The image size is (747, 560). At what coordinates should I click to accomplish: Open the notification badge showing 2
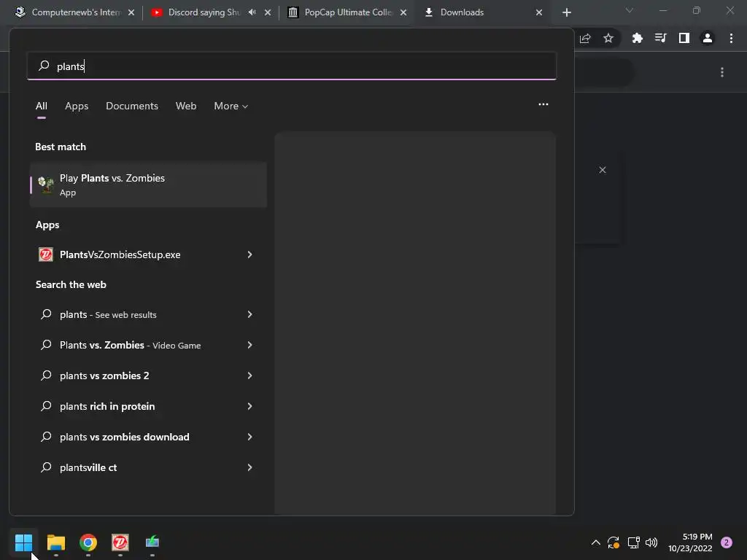[x=727, y=542]
